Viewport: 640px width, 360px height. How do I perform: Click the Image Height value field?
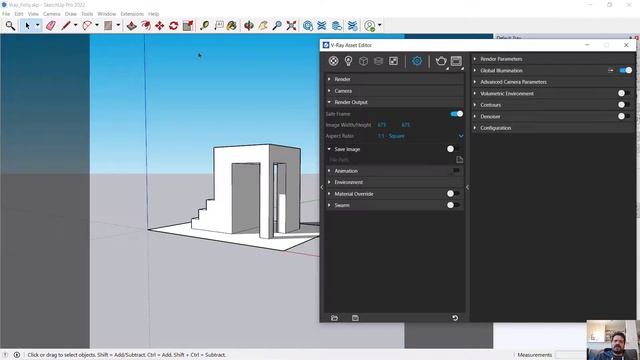point(406,125)
